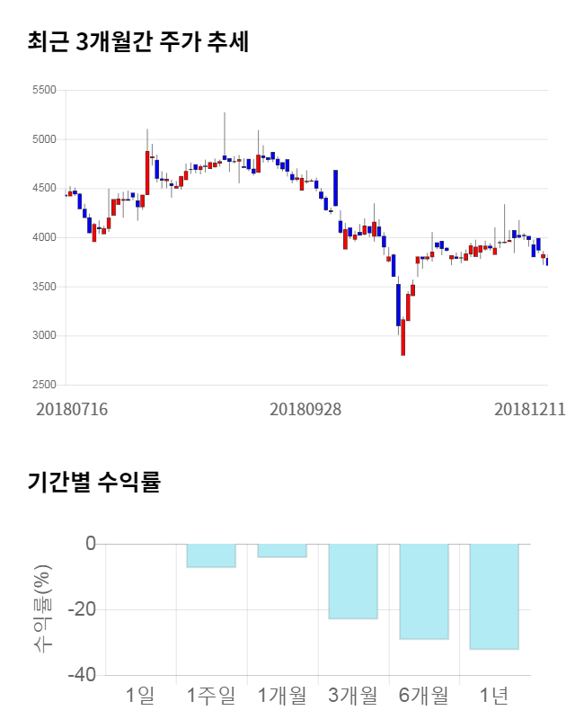Click the -40 tick on returns axis
The height and width of the screenshot is (728, 575).
(84, 675)
